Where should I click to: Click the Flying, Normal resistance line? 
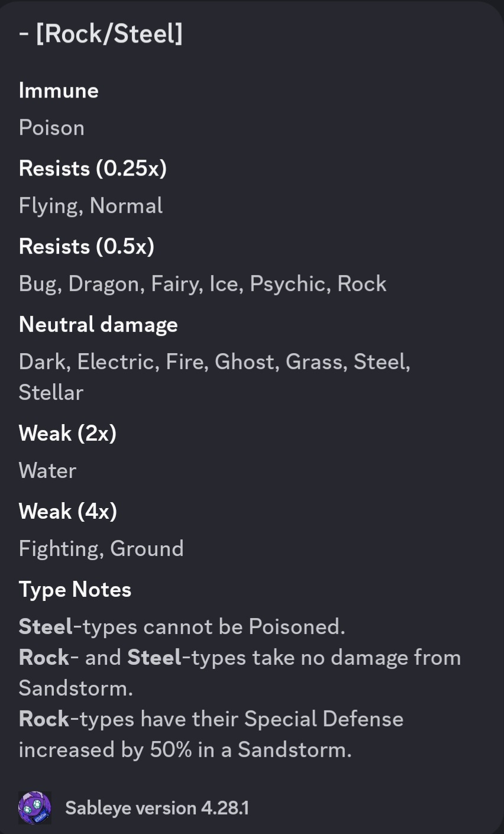tap(91, 206)
